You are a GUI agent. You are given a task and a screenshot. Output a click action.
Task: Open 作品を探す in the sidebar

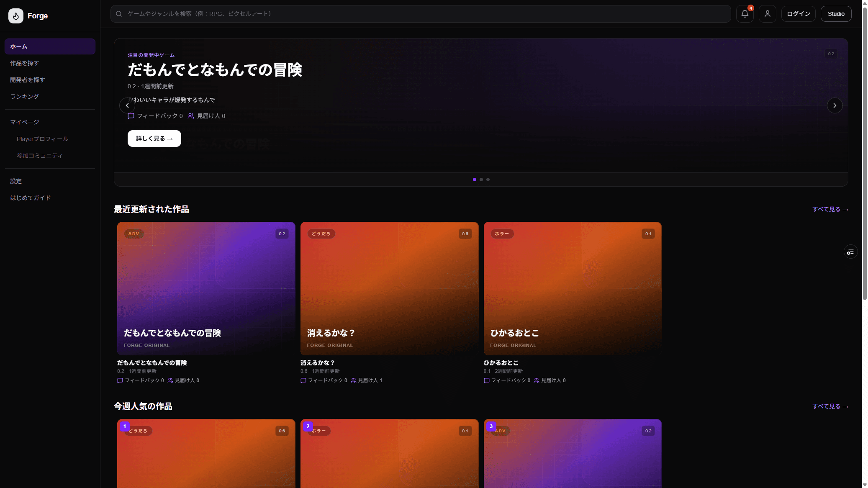50,63
